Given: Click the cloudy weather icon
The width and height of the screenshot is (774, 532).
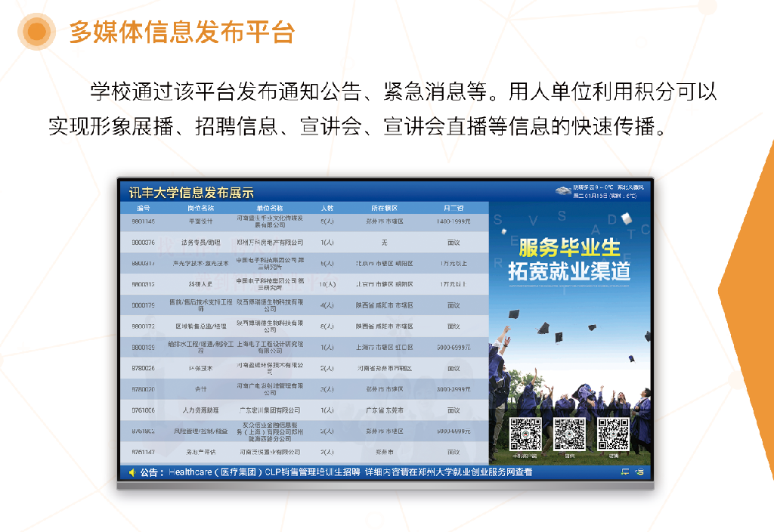Looking at the screenshot, I should (x=563, y=190).
